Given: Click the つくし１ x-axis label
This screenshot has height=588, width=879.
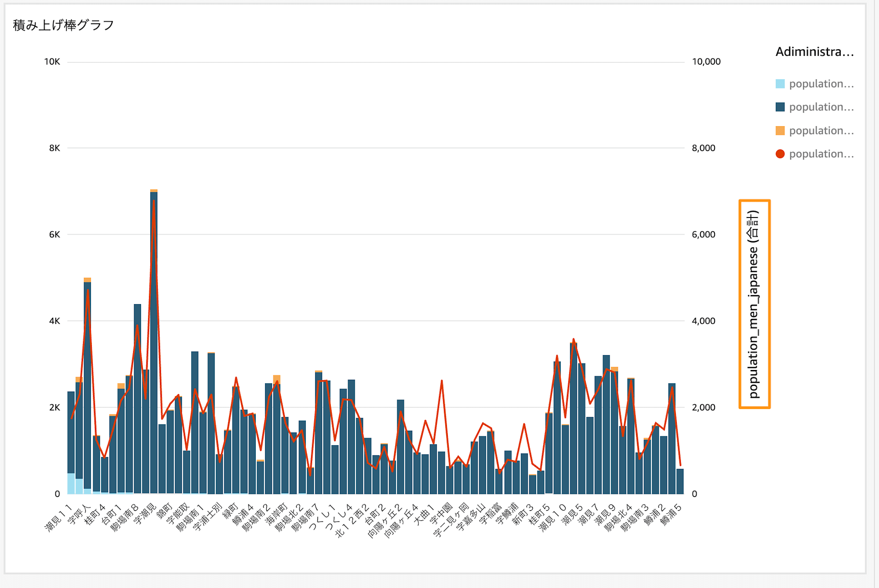Looking at the screenshot, I should pyautogui.click(x=322, y=517).
